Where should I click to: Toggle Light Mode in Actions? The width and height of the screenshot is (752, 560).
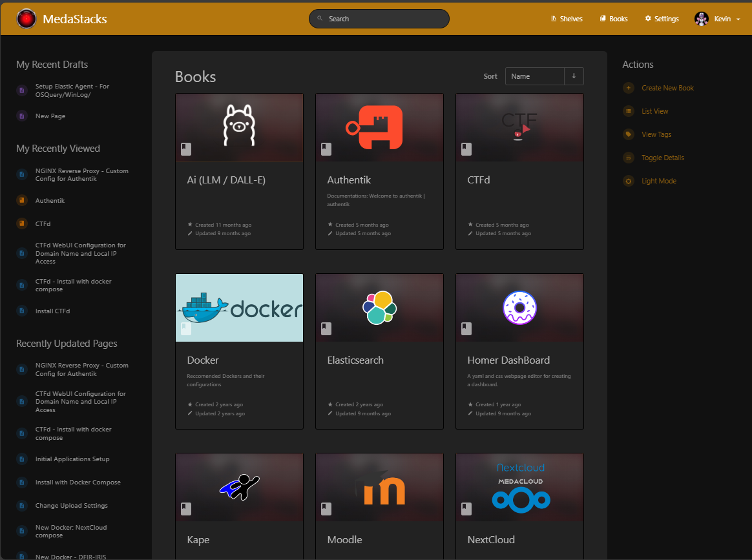(x=658, y=181)
